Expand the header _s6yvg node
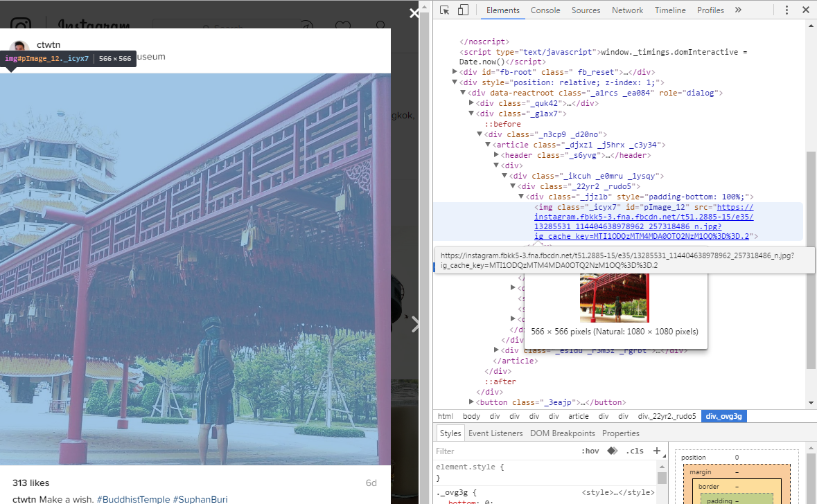The width and height of the screenshot is (817, 504). coord(497,155)
